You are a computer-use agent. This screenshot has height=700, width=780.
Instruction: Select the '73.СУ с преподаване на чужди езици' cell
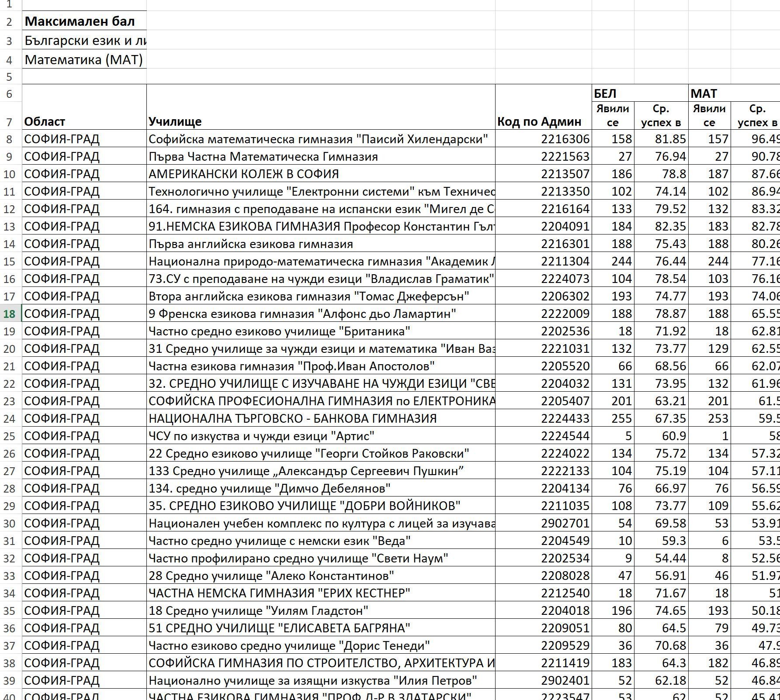(x=321, y=279)
